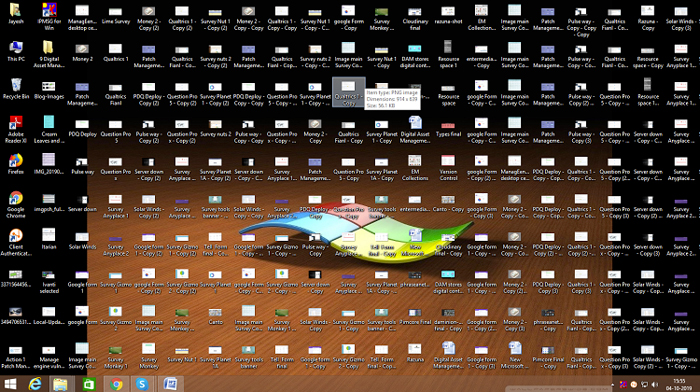Viewport: 700px width, 392px height.
Task: Select the Lime Survey image file
Action: [x=116, y=15]
